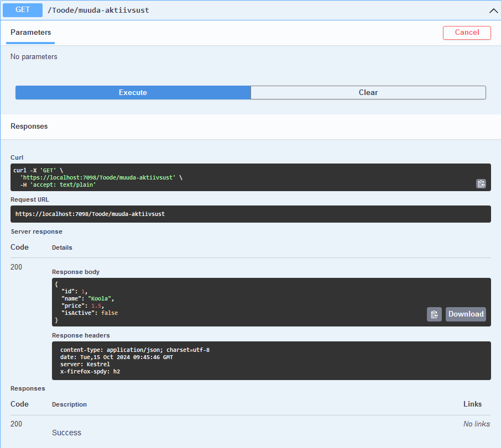The height and width of the screenshot is (448, 501).
Task: Click the 200 code under Server response
Action: [16, 267]
